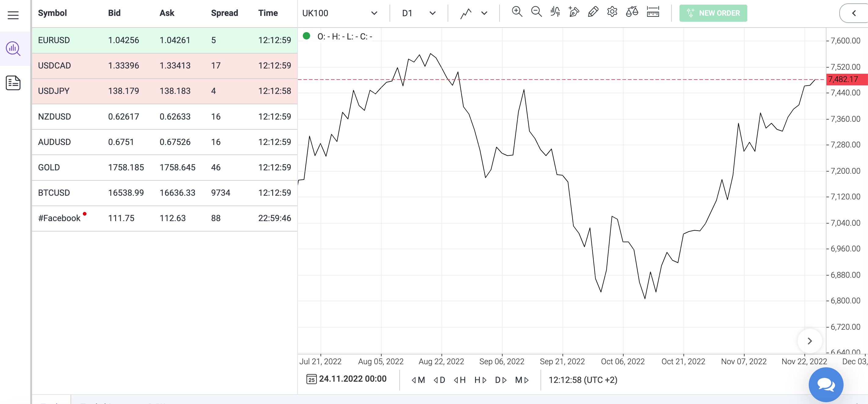This screenshot has height=404, width=868.
Task: Click the 24.11.2022 00:00 date field
Action: [x=353, y=379]
